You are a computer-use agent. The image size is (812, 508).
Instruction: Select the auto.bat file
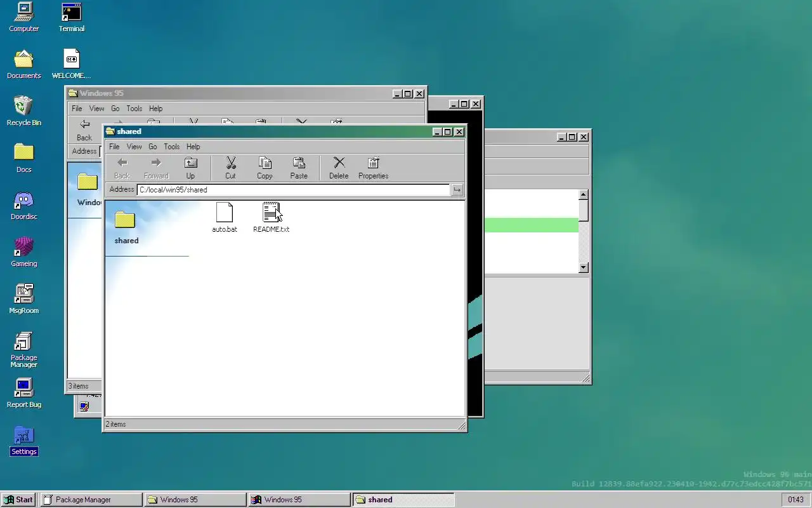225,218
